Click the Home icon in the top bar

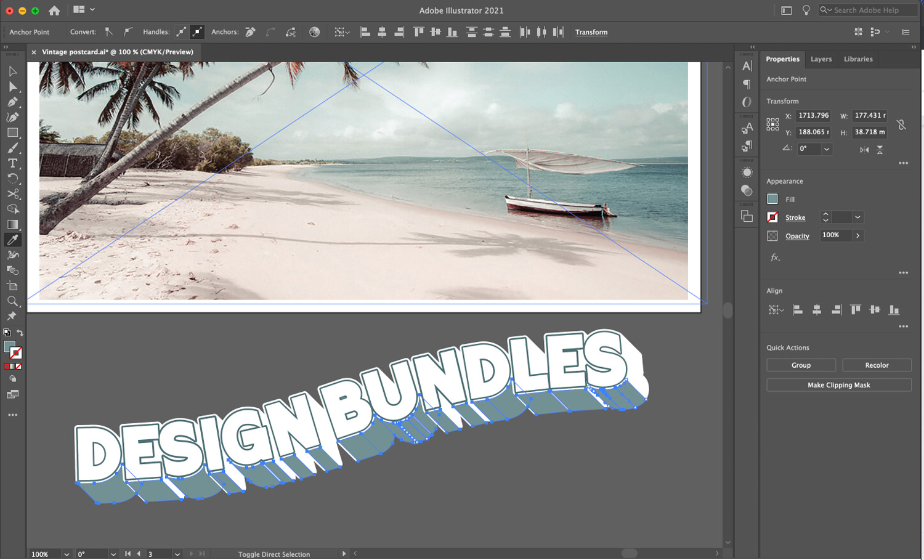point(54,10)
